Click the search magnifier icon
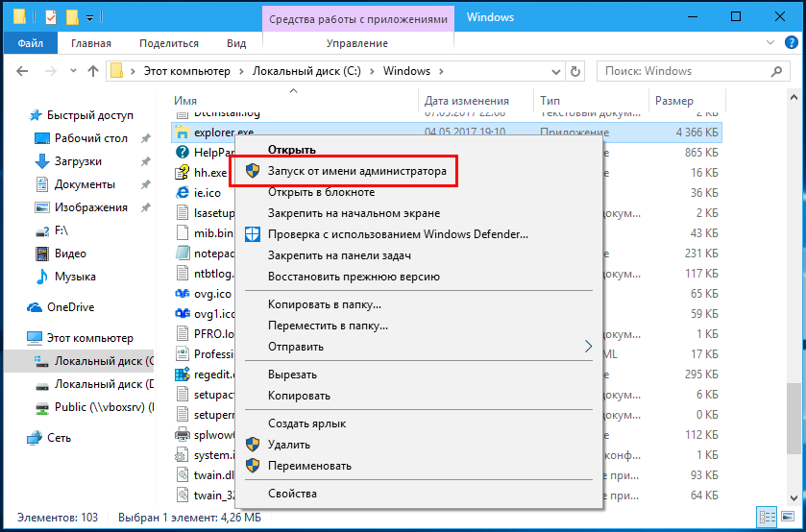806x532 pixels. tap(778, 71)
